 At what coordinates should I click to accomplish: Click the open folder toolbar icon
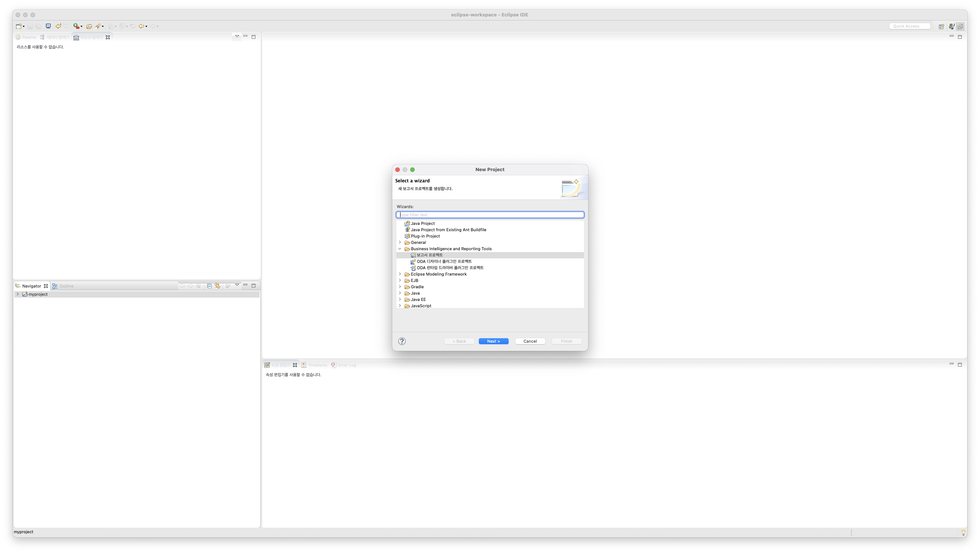pos(89,26)
